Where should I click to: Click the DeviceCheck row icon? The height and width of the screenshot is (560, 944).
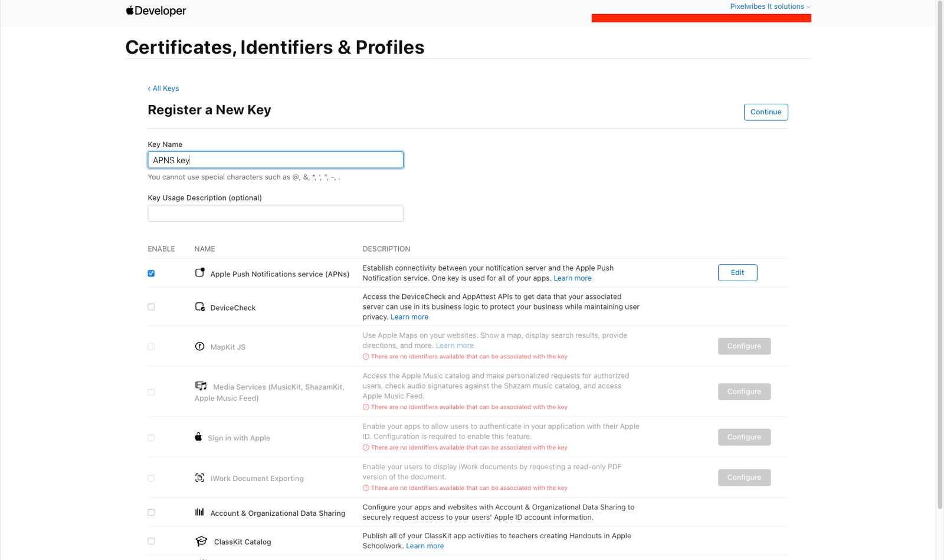click(x=200, y=307)
